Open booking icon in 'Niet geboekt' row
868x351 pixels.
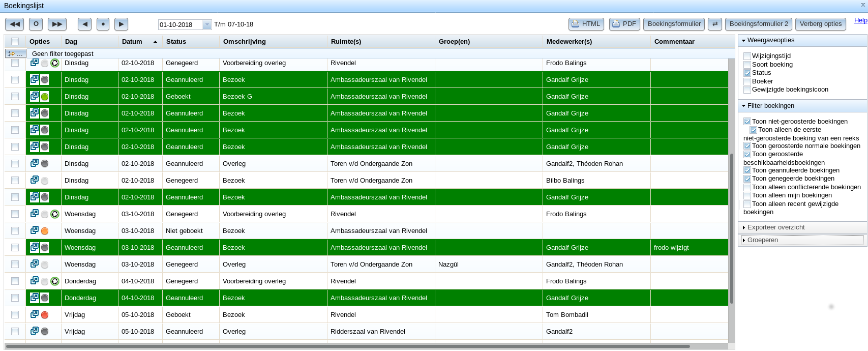(x=35, y=230)
